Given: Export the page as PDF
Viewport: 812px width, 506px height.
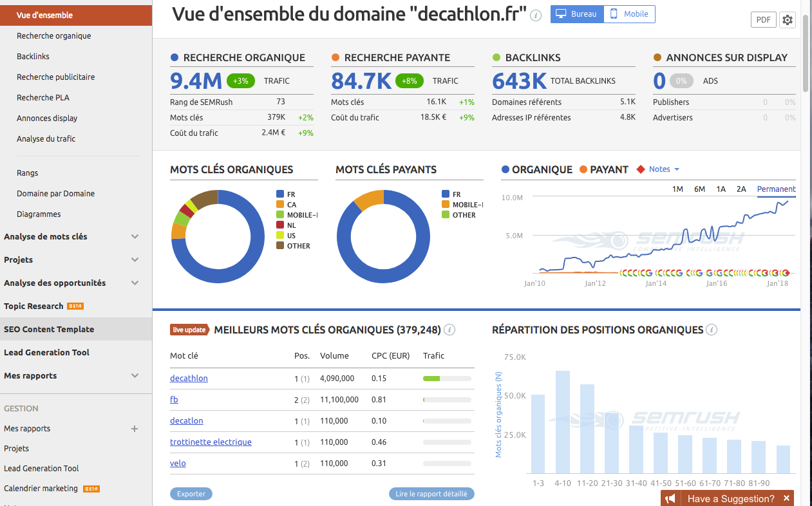Looking at the screenshot, I should 763,20.
